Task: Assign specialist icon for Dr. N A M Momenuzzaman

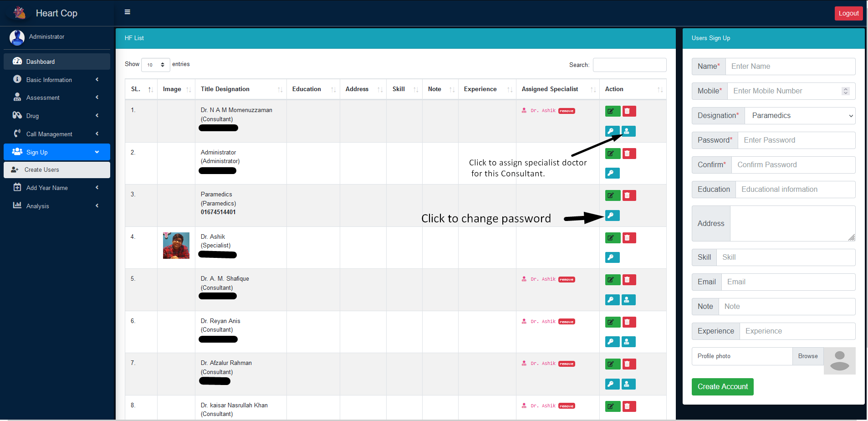Action: click(x=628, y=131)
